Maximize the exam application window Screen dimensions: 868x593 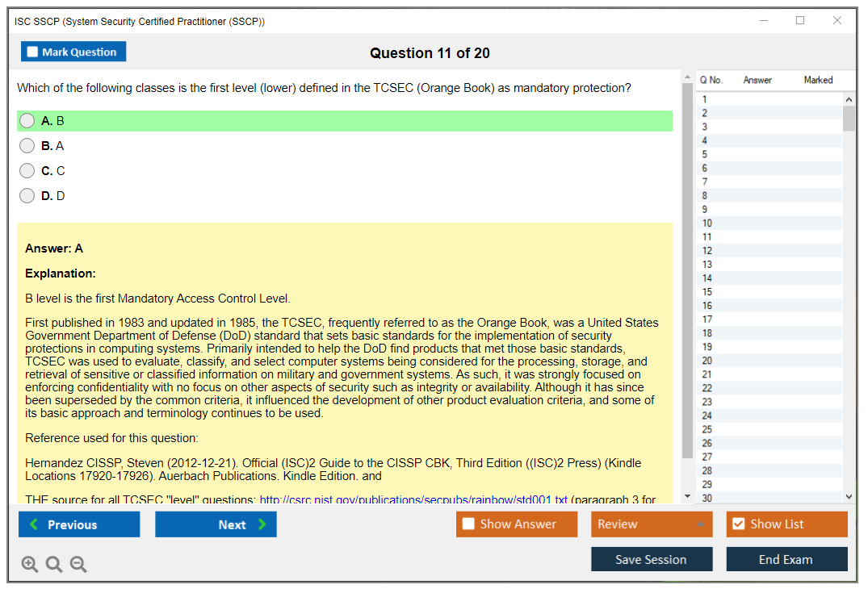coord(800,21)
